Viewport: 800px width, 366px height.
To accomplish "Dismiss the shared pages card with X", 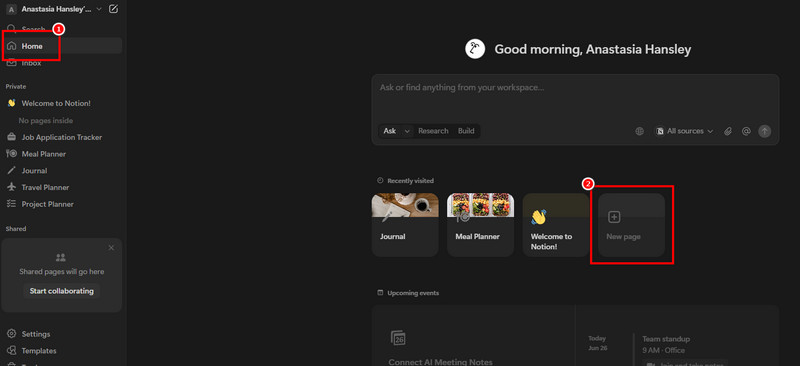I will point(111,248).
